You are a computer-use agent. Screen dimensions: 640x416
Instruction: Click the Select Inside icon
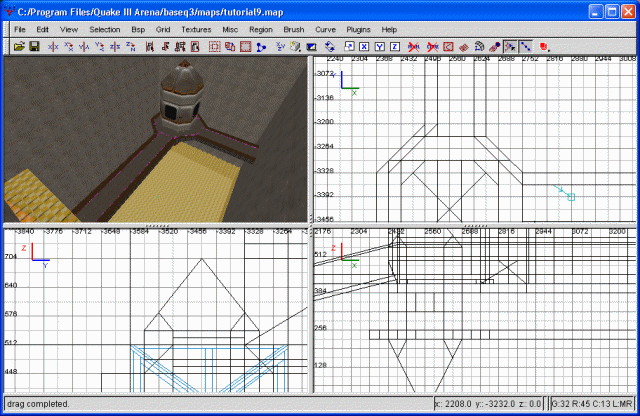(x=195, y=47)
